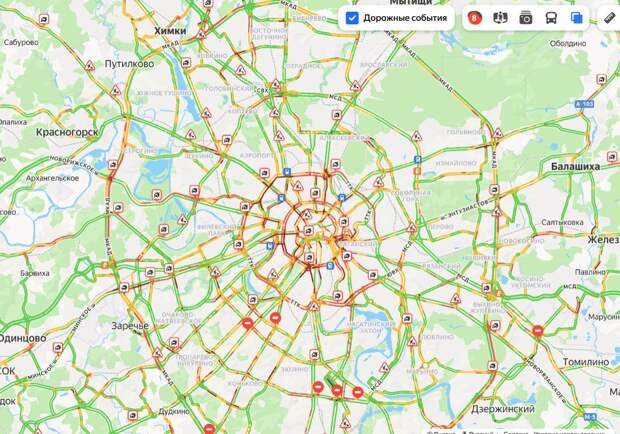Uncheck the Дорожные события checkbox
The height and width of the screenshot is (434, 620).
point(352,18)
